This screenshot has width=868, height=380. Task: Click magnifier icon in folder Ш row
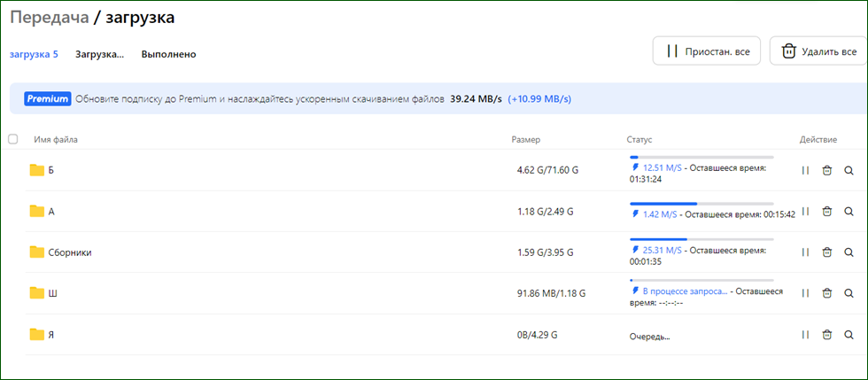coord(849,293)
